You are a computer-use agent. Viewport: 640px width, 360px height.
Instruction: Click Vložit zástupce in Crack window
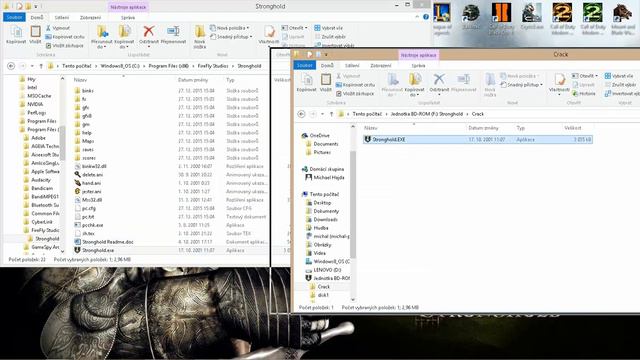pyautogui.click(x=355, y=93)
